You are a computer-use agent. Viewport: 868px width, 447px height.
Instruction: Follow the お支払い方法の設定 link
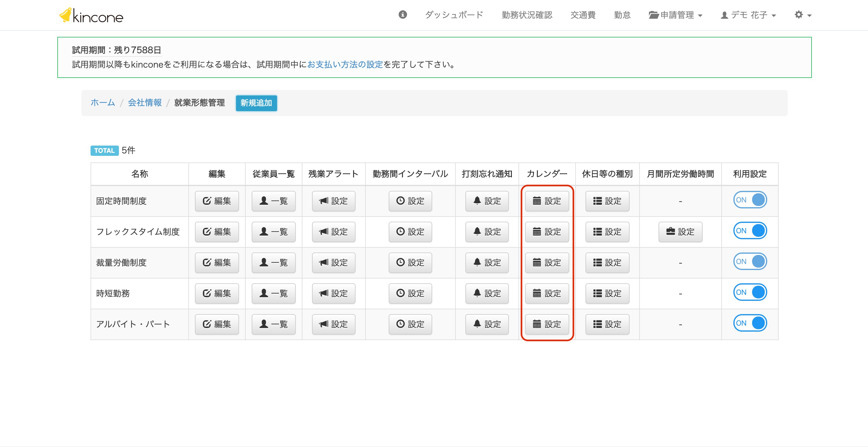345,64
